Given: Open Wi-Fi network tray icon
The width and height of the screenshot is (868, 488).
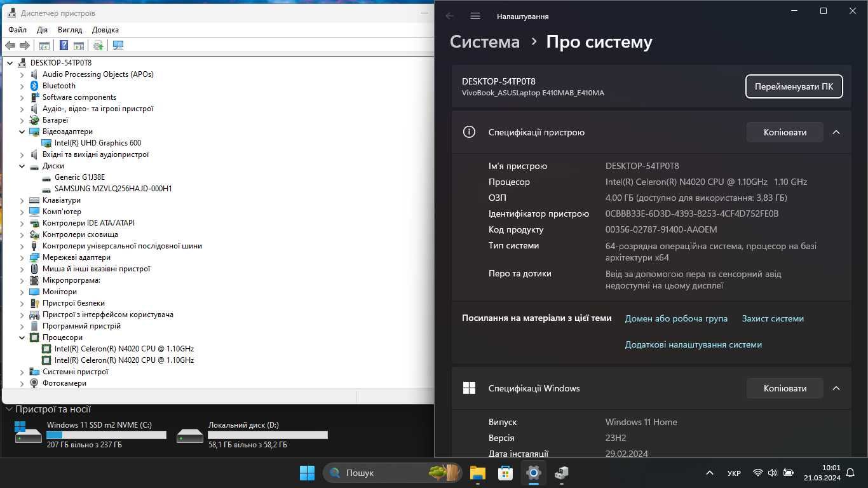Looking at the screenshot, I should point(757,473).
